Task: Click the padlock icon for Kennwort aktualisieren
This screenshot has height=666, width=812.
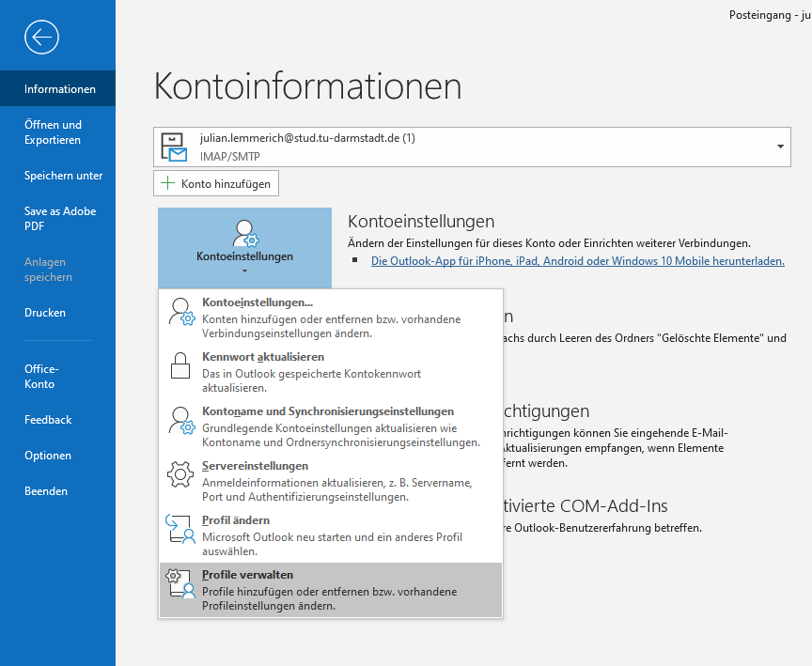Action: point(180,365)
